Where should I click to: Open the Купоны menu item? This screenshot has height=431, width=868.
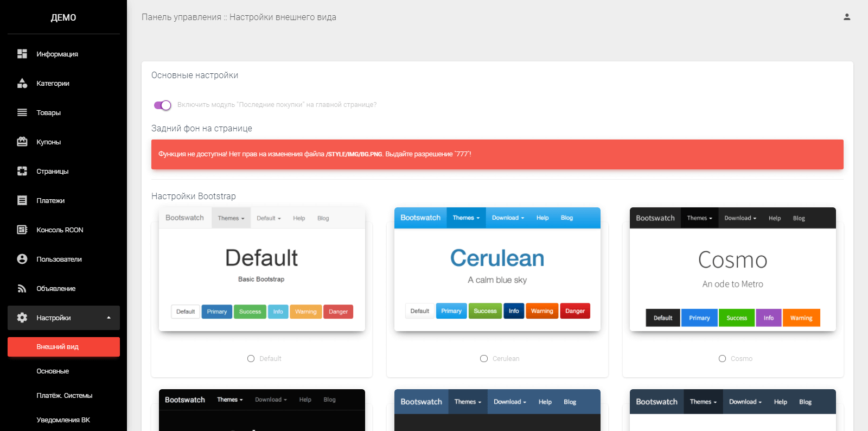[63, 142]
